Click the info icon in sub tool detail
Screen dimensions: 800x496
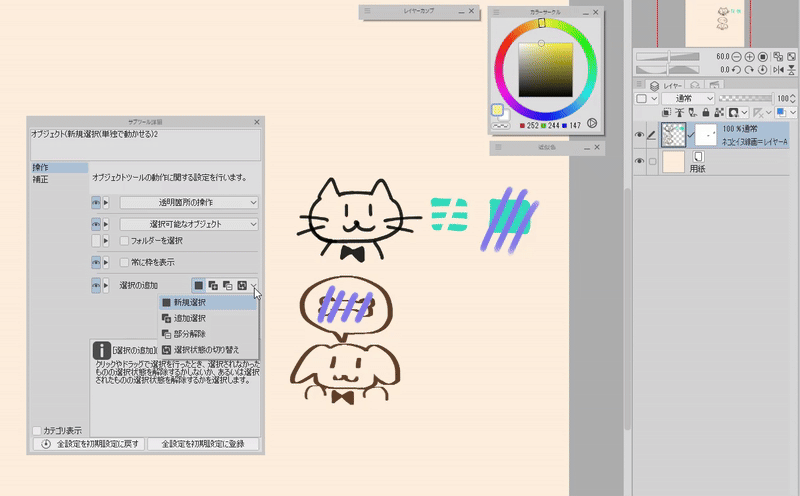102,351
